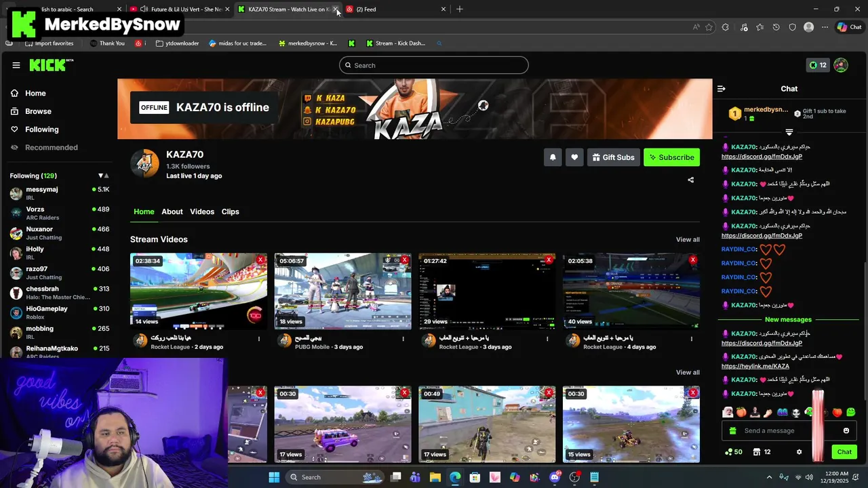The height and width of the screenshot is (488, 868).
Task: Switch to the Videos tab
Action: pos(202,211)
